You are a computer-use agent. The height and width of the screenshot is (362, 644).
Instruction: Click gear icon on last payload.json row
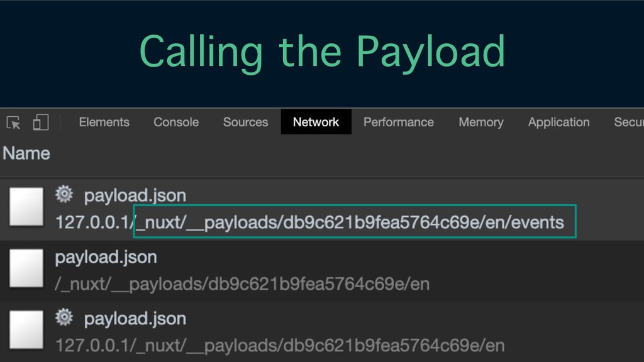point(64,317)
